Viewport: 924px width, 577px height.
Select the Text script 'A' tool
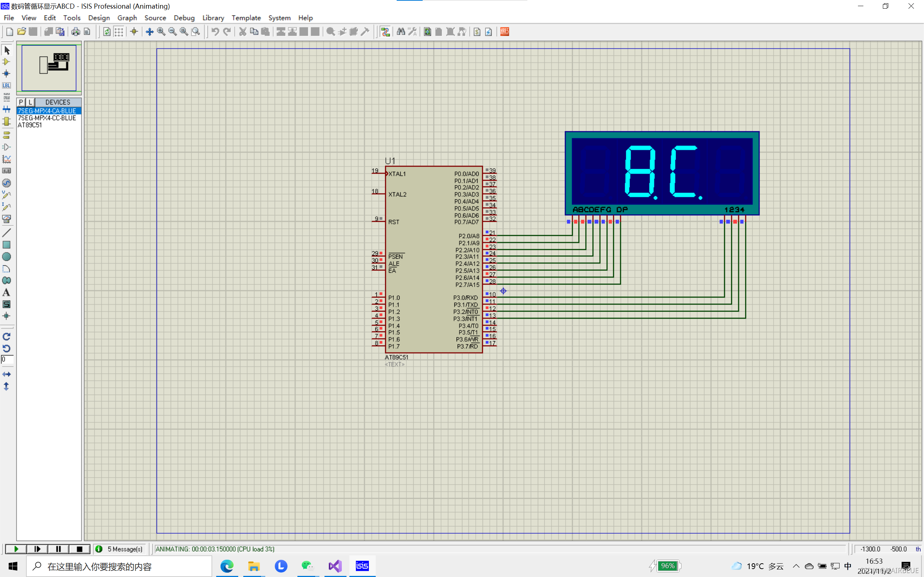pos(6,293)
